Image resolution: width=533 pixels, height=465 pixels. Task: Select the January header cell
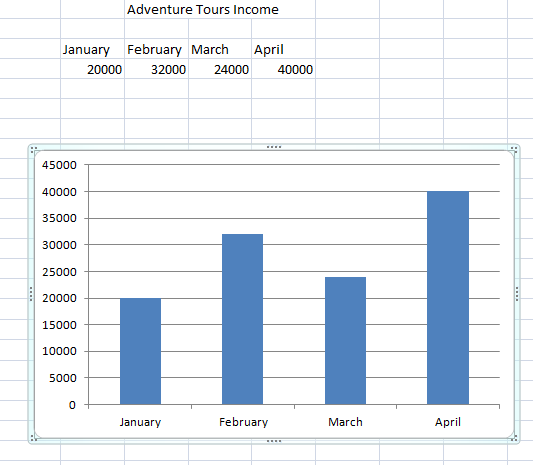point(92,49)
